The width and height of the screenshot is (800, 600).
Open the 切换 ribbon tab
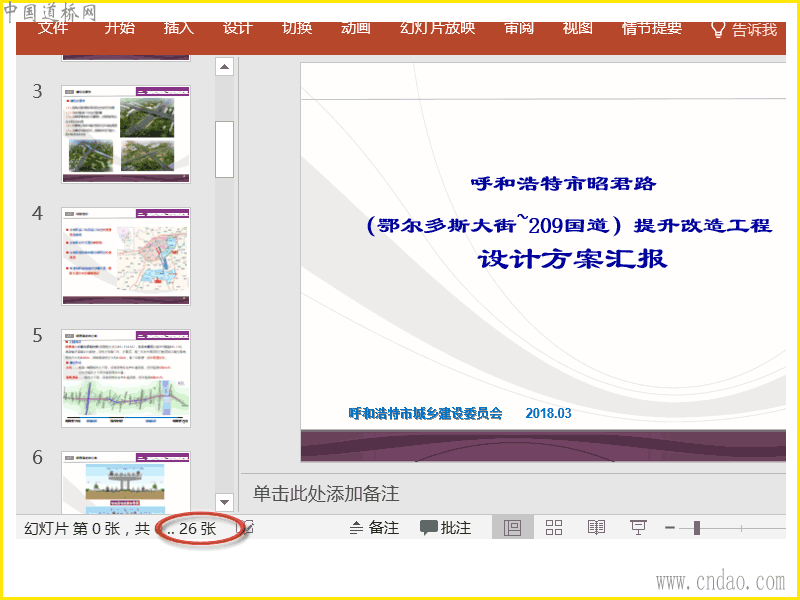click(x=297, y=28)
